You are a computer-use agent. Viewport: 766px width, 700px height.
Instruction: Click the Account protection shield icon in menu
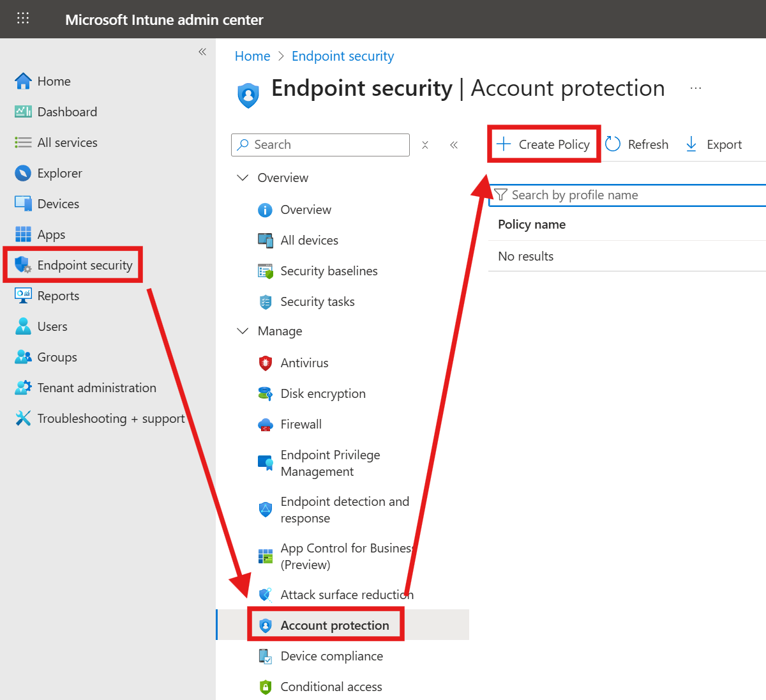[265, 625]
